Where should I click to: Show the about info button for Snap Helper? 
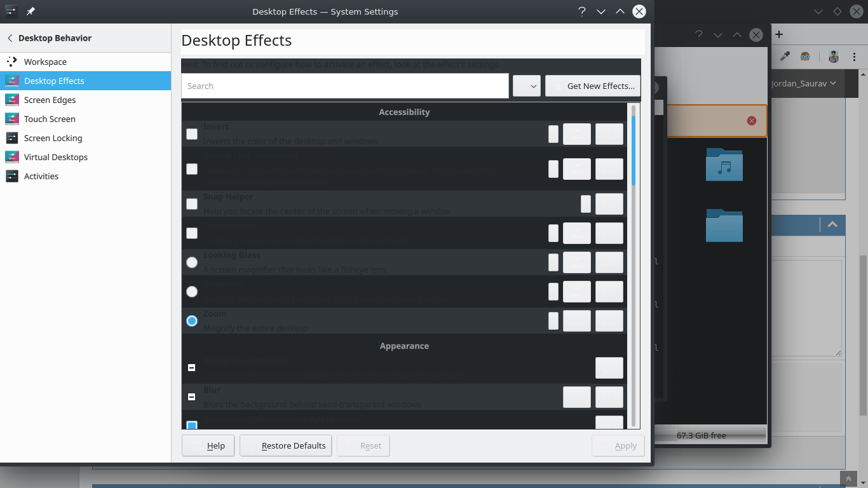point(609,204)
